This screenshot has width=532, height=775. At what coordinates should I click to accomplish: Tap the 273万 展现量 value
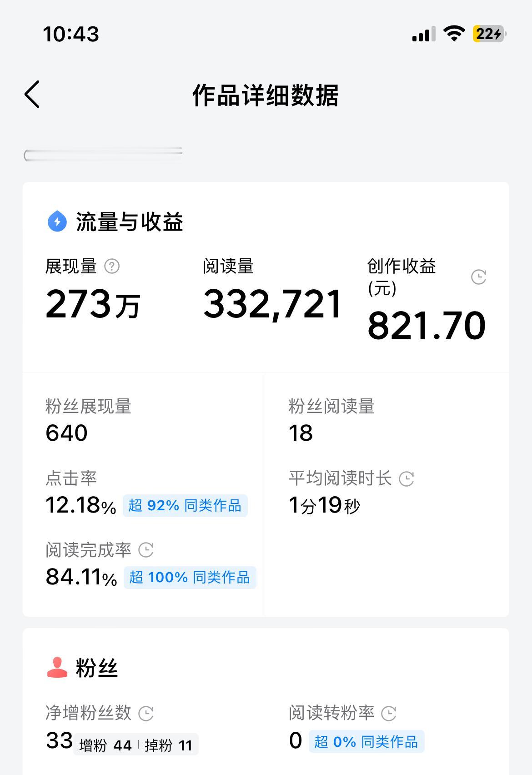point(93,304)
